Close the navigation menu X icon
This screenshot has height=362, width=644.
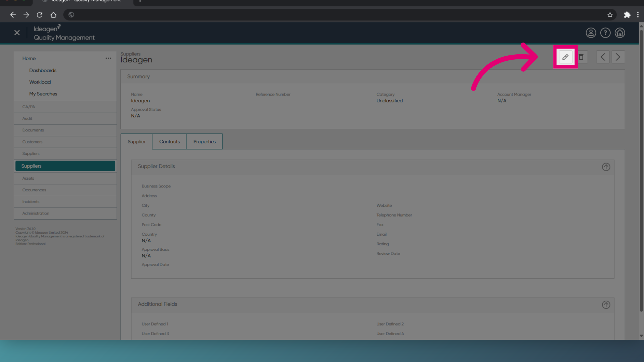tap(17, 33)
